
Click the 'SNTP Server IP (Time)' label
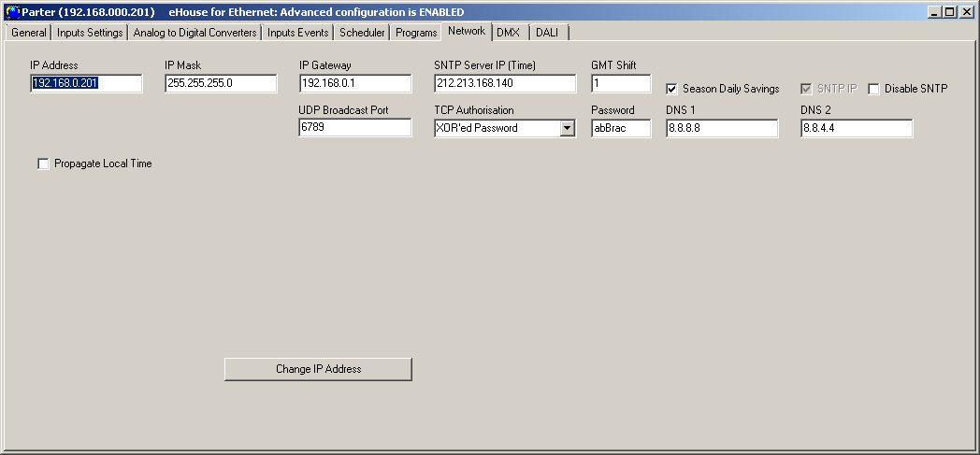tap(485, 64)
